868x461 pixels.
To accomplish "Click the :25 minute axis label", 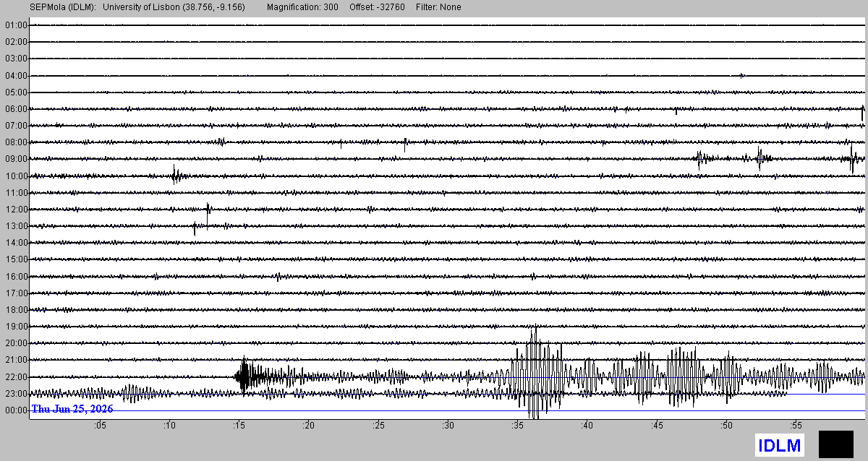I will (x=378, y=426).
